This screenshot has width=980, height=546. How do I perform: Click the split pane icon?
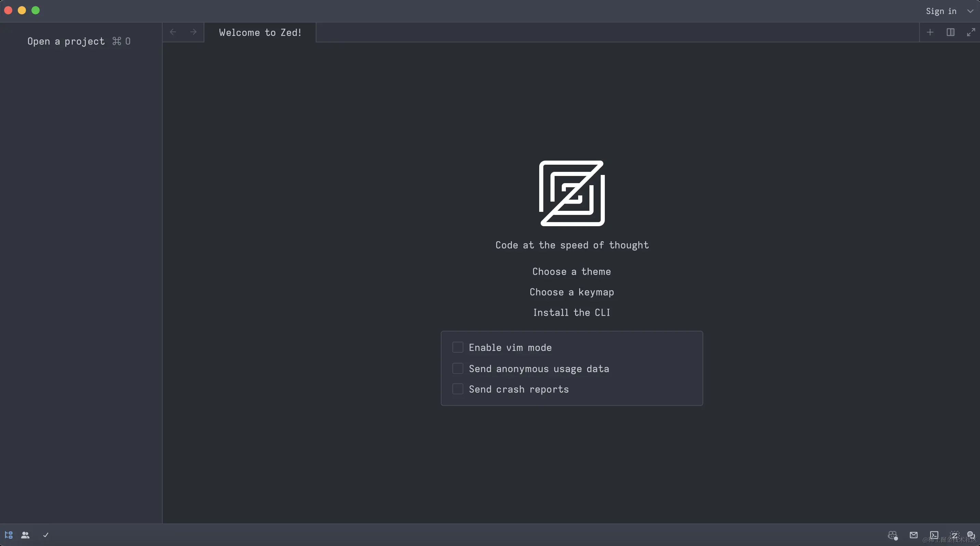coord(950,32)
